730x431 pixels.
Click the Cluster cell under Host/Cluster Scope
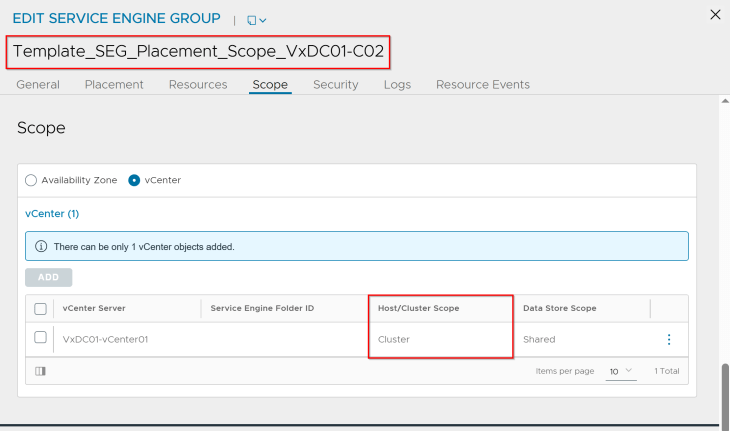[394, 339]
